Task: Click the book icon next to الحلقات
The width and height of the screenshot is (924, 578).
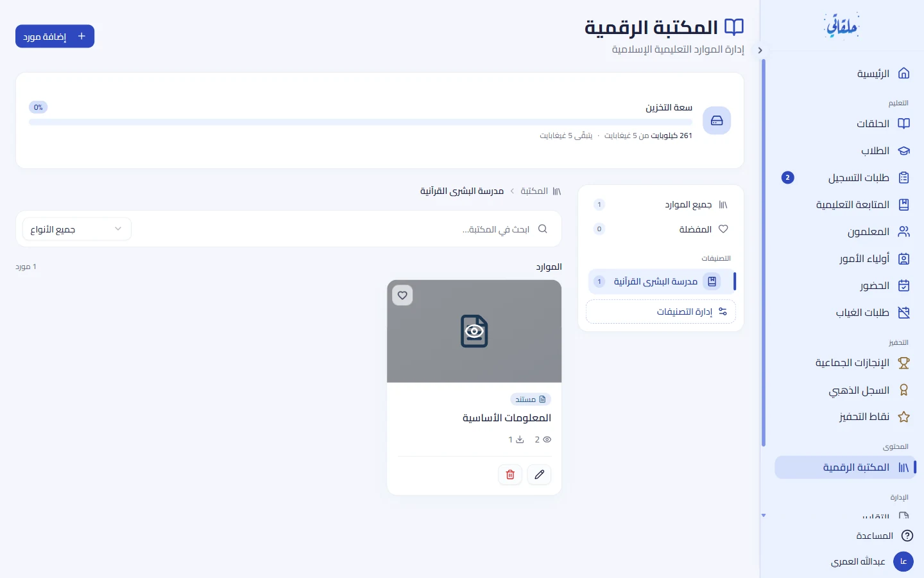Action: point(903,123)
